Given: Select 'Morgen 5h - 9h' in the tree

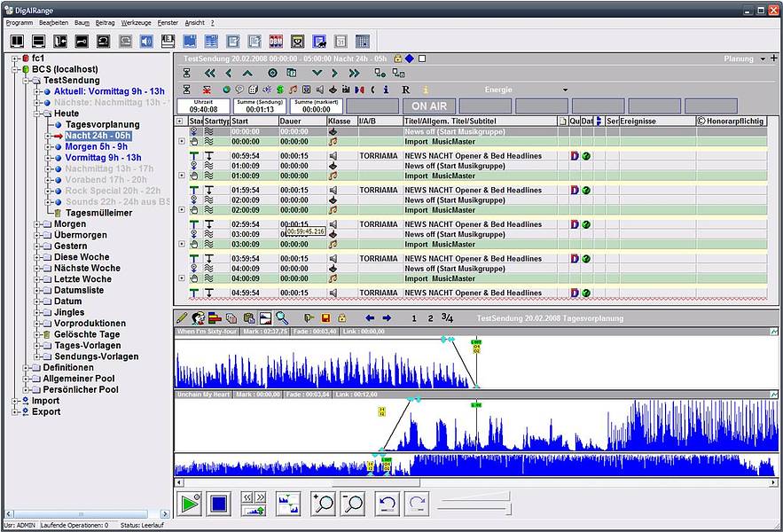Looking at the screenshot, I should pos(96,146).
